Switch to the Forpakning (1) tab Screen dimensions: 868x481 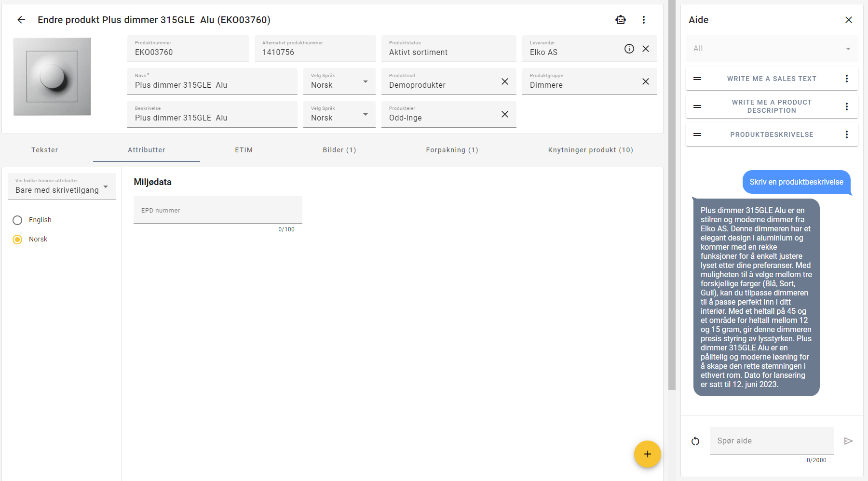(x=452, y=150)
